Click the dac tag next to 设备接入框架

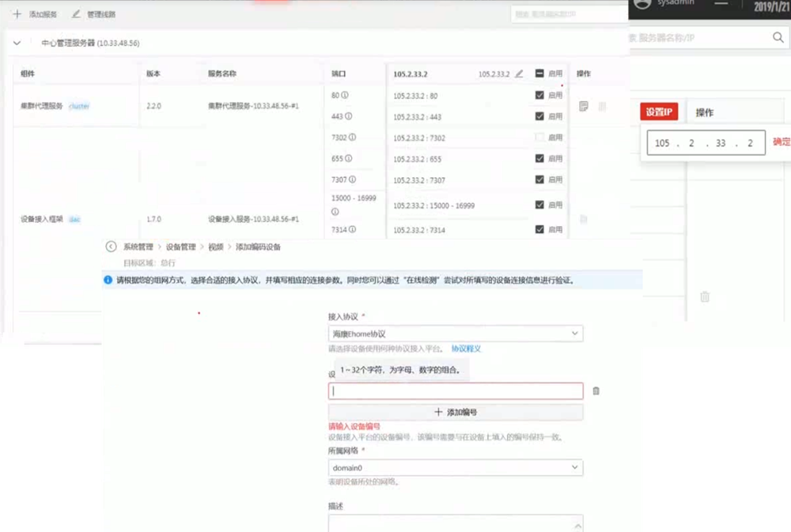(x=74, y=219)
